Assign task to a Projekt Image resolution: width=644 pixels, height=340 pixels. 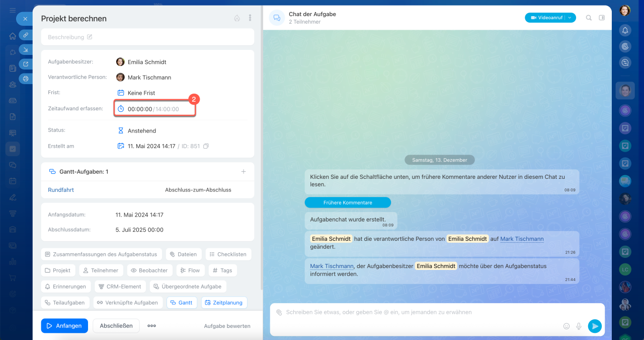[x=58, y=270]
